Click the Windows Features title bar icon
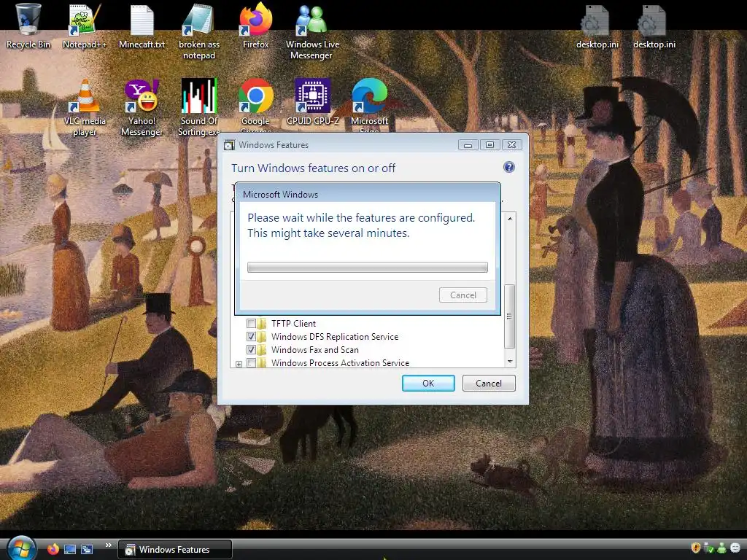Viewport: 747px width, 560px height. point(229,145)
